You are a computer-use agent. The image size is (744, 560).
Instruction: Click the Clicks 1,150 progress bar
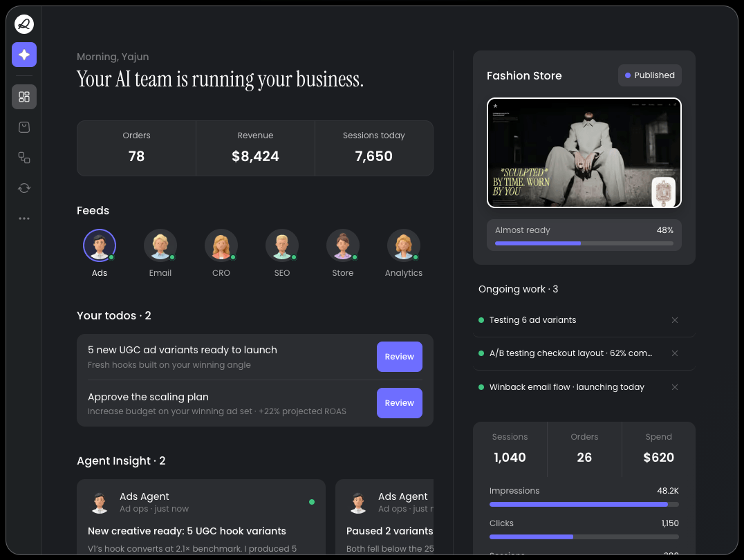tap(584, 536)
